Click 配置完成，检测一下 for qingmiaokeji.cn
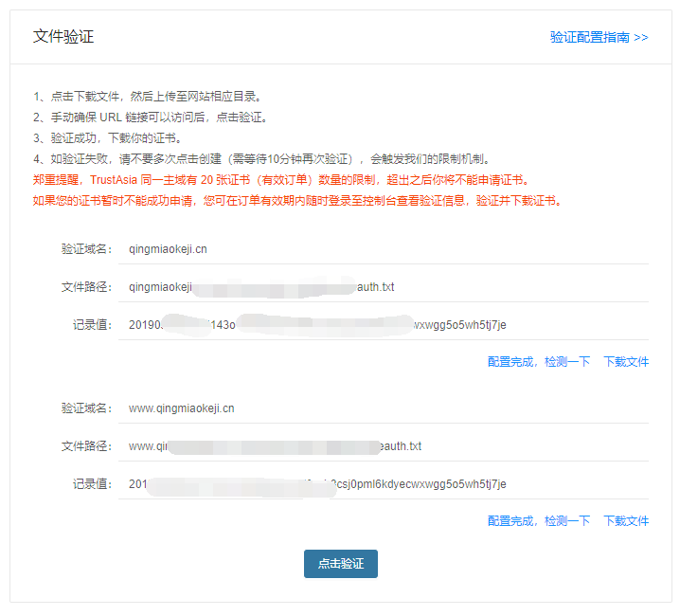Viewport: 680px width, 616px height. coord(539,362)
